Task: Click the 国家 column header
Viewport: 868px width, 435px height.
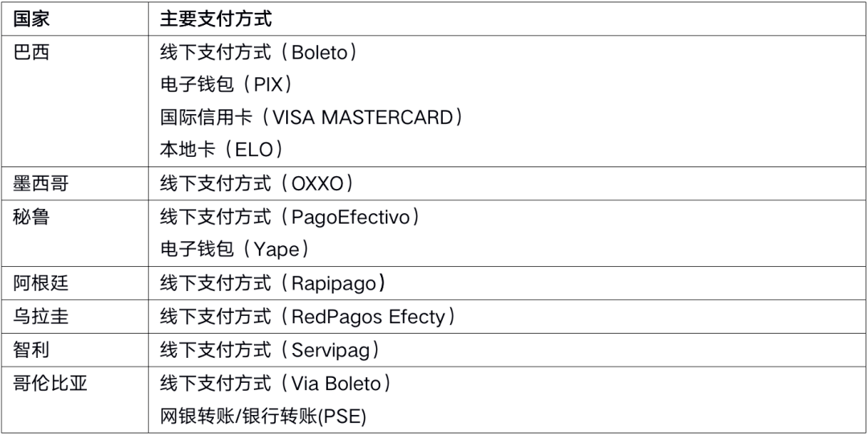Action: [x=31, y=18]
